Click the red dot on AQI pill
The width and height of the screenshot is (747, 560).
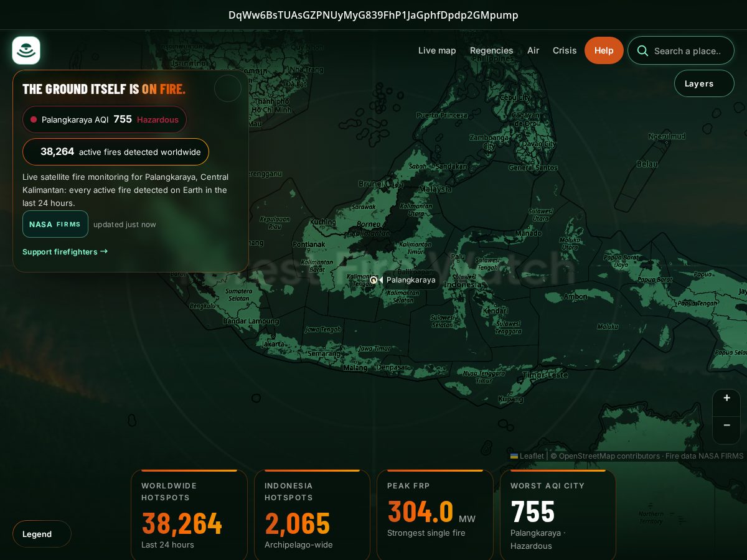tap(34, 119)
